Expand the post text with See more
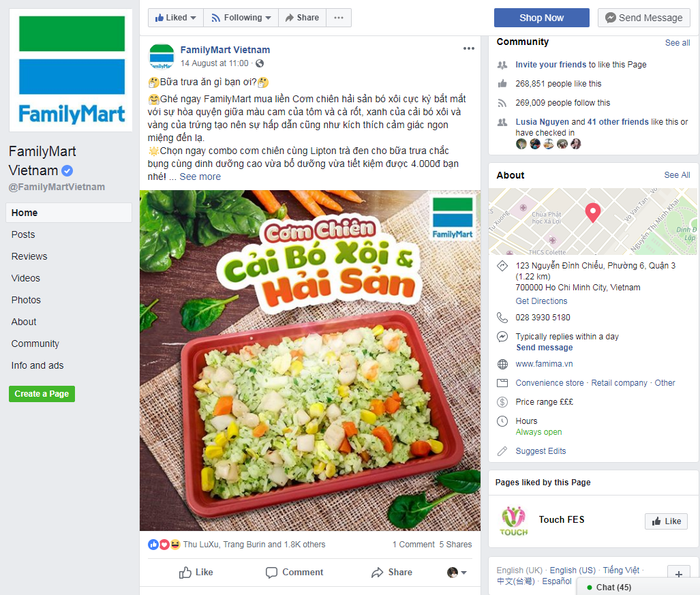This screenshot has width=700, height=595. (x=200, y=177)
